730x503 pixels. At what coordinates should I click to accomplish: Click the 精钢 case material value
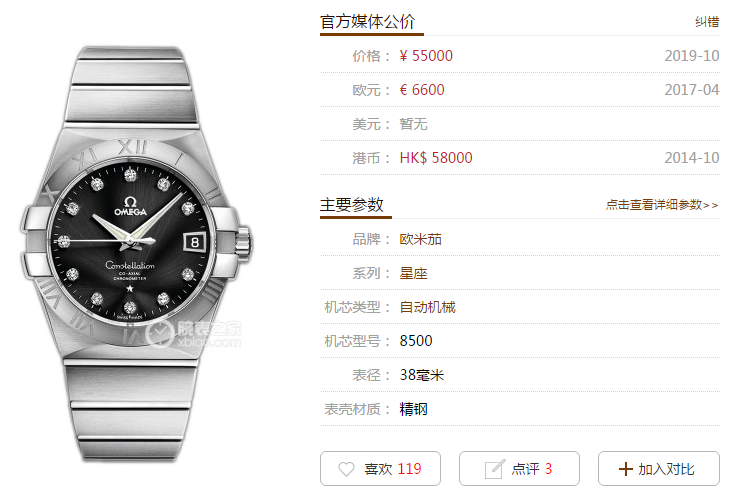pos(413,409)
